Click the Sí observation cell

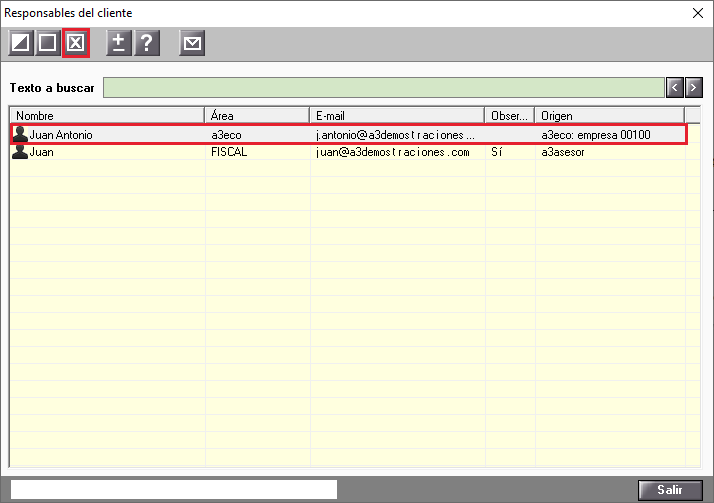coord(496,152)
